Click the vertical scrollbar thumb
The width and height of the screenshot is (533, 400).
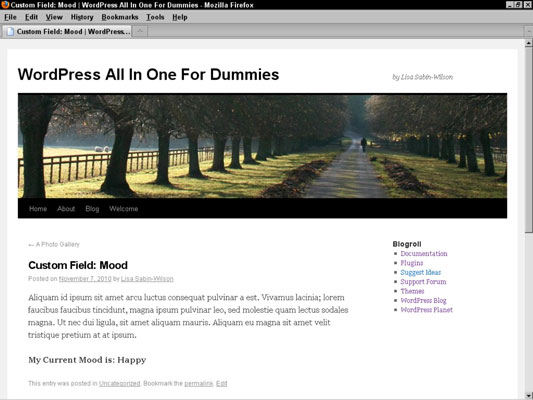[x=529, y=140]
